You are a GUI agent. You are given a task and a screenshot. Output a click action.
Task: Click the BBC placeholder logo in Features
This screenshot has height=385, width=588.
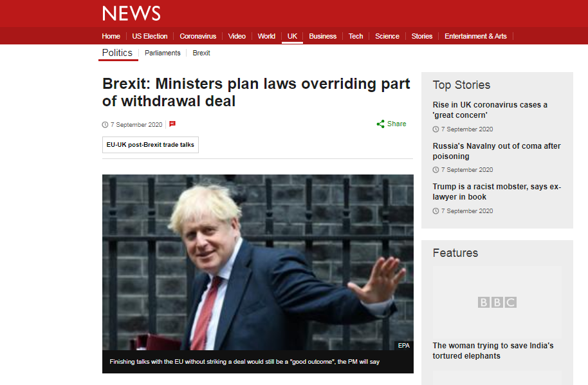pos(497,302)
